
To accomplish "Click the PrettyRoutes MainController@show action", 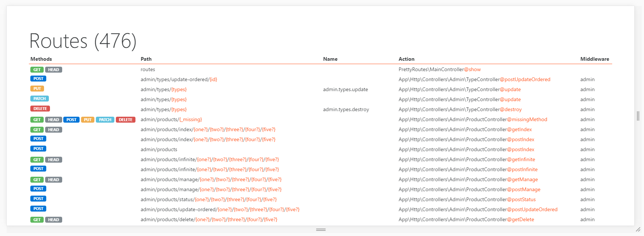I will click(439, 69).
